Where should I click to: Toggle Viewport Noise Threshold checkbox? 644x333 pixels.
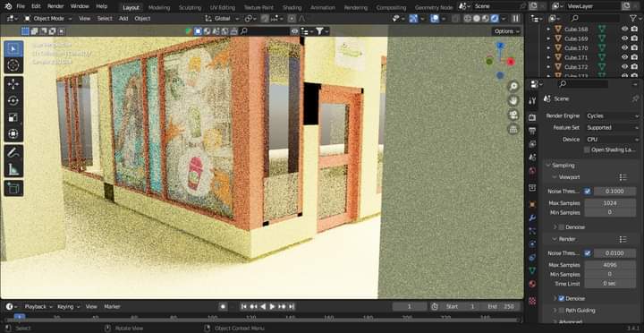pos(588,192)
